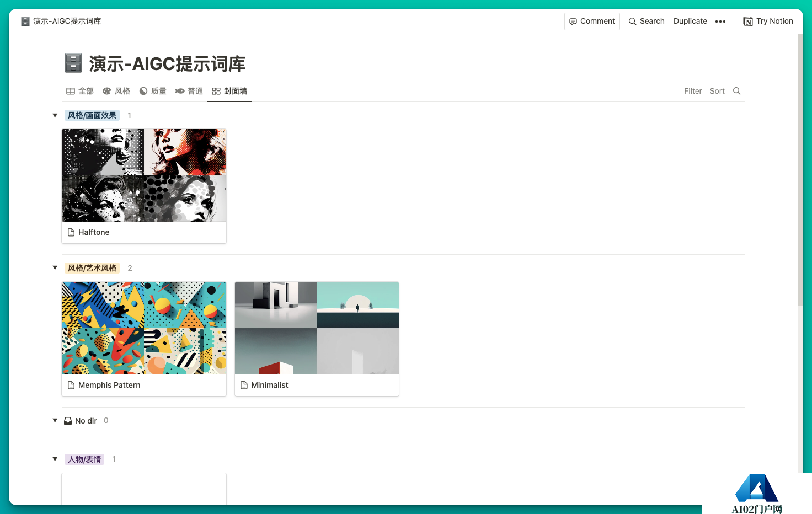Click the speech bubble icon in Comment
The height and width of the screenshot is (514, 812).
pyautogui.click(x=573, y=22)
